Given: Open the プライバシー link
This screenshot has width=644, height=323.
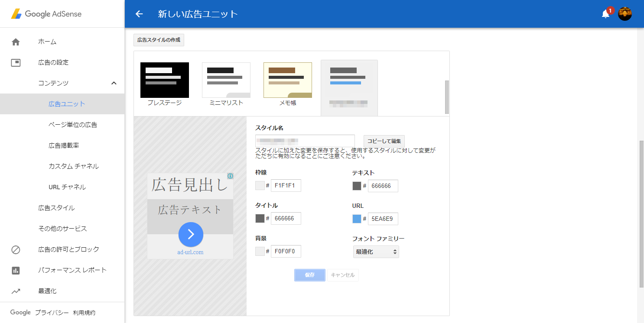Looking at the screenshot, I should [52, 313].
